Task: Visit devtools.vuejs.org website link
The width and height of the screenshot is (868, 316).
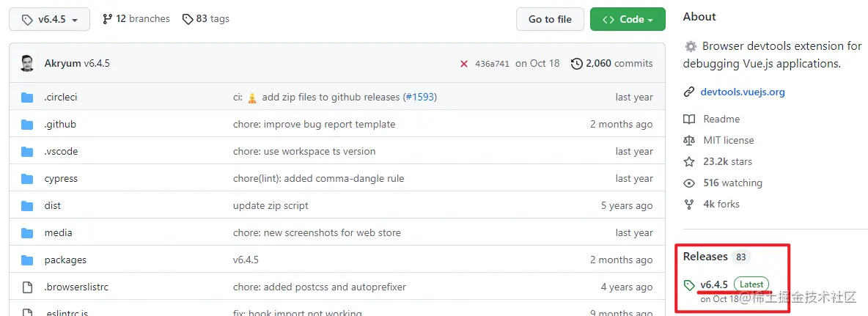Action: [x=743, y=92]
